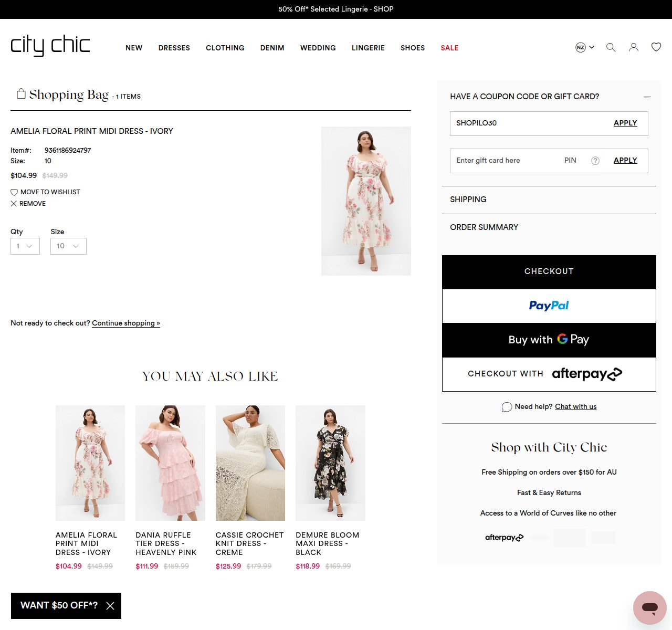Viewport: 672px width, 630px height.
Task: Open the Clothing menu
Action: click(x=225, y=48)
